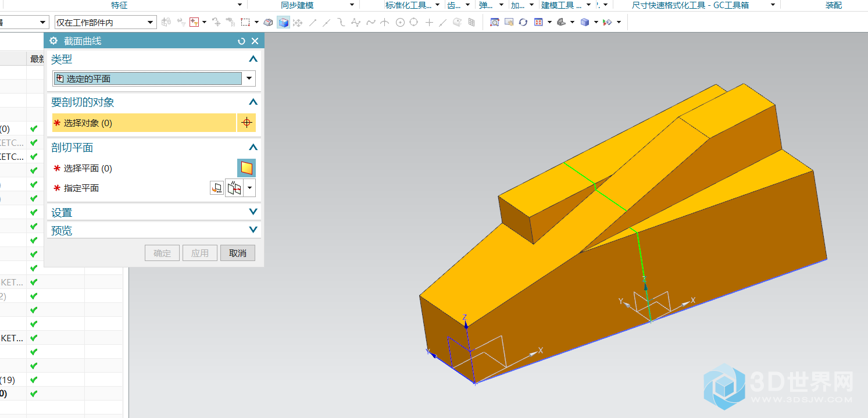
Task: Click the inferred plane icon for 指定平面
Action: coord(234,188)
